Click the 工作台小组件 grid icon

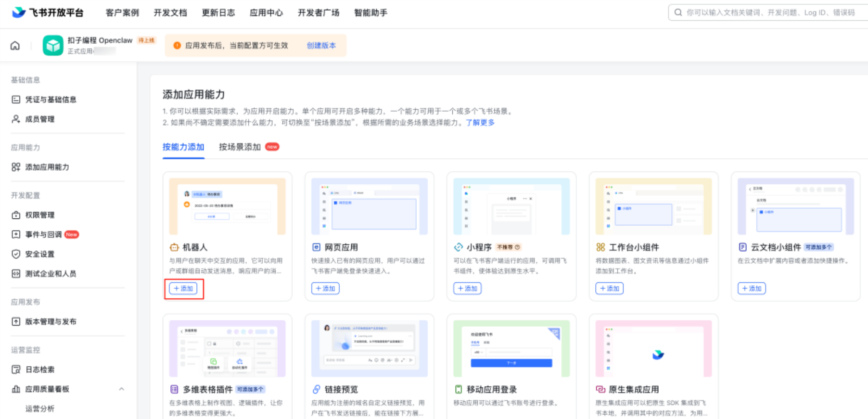600,247
